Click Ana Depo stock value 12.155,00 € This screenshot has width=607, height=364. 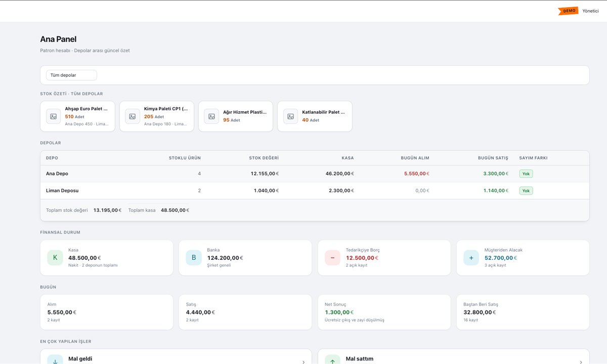coord(265,173)
